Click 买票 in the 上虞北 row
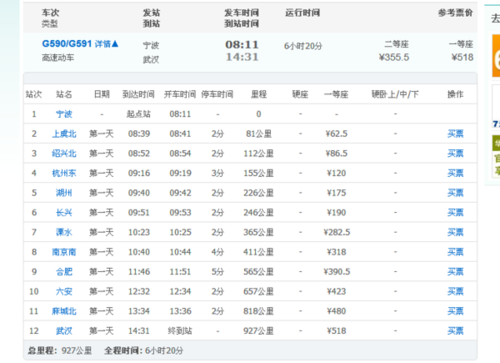 [x=455, y=134]
